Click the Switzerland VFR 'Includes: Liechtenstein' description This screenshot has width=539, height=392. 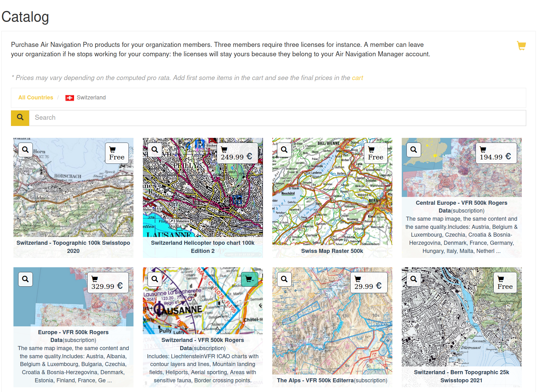coord(203,368)
